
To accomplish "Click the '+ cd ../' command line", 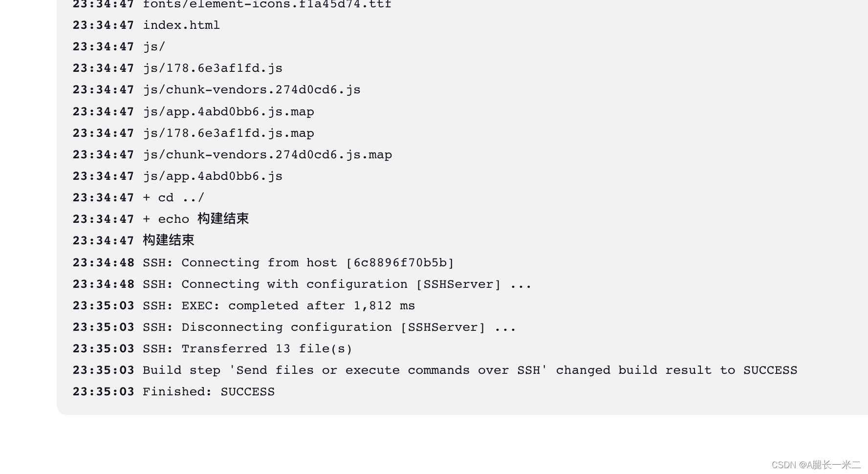I will [138, 197].
